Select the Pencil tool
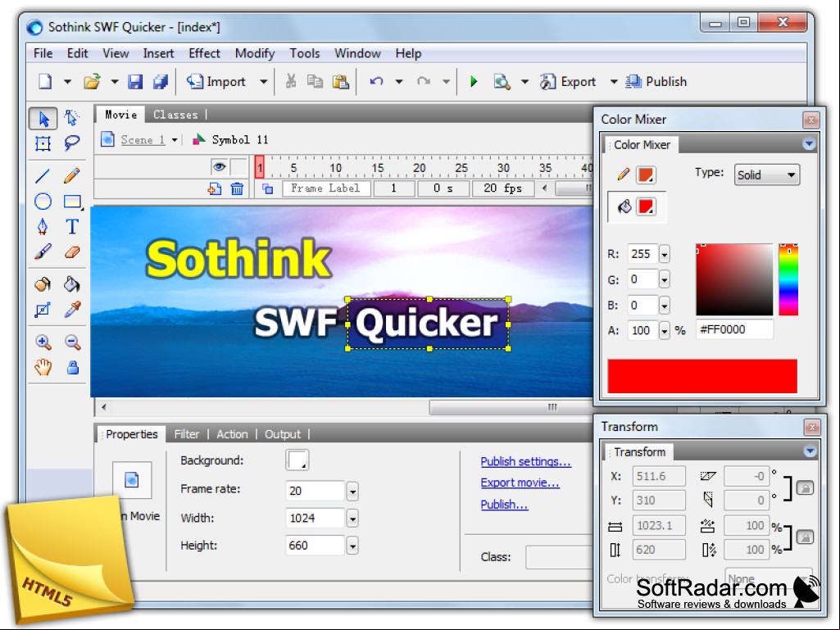The width and height of the screenshot is (840, 630). coord(72,175)
